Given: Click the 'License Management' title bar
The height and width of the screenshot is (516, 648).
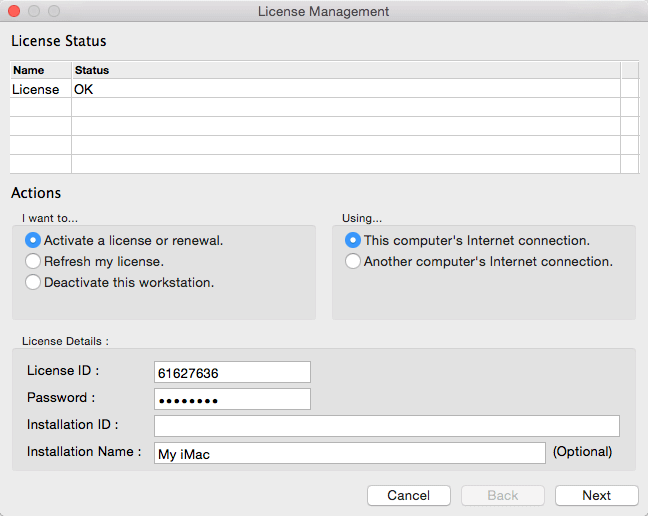Looking at the screenshot, I should 323,12.
